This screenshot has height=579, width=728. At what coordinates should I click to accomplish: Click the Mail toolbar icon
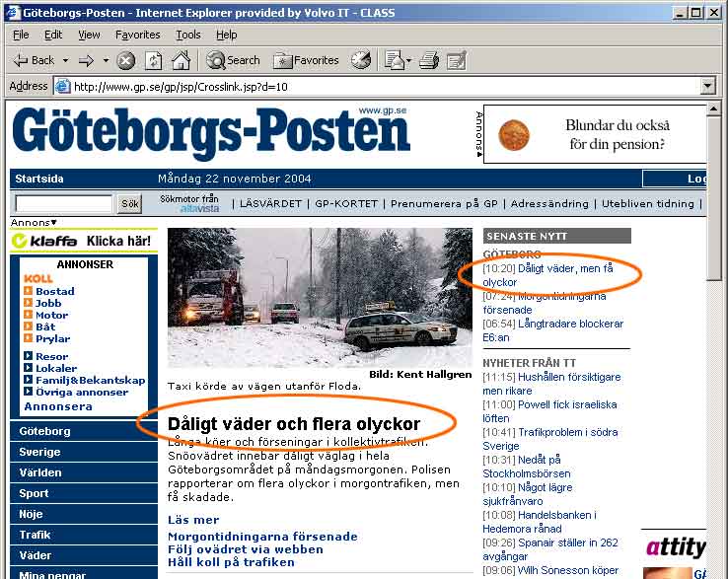click(395, 60)
